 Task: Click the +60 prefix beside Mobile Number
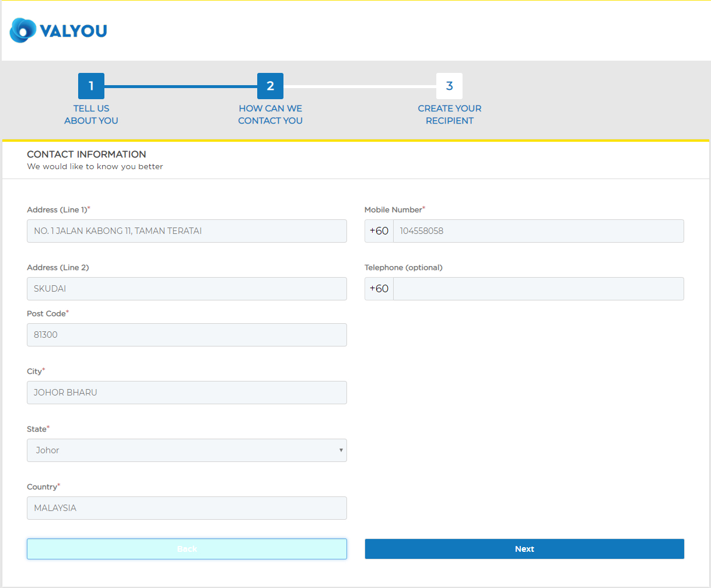tap(378, 230)
